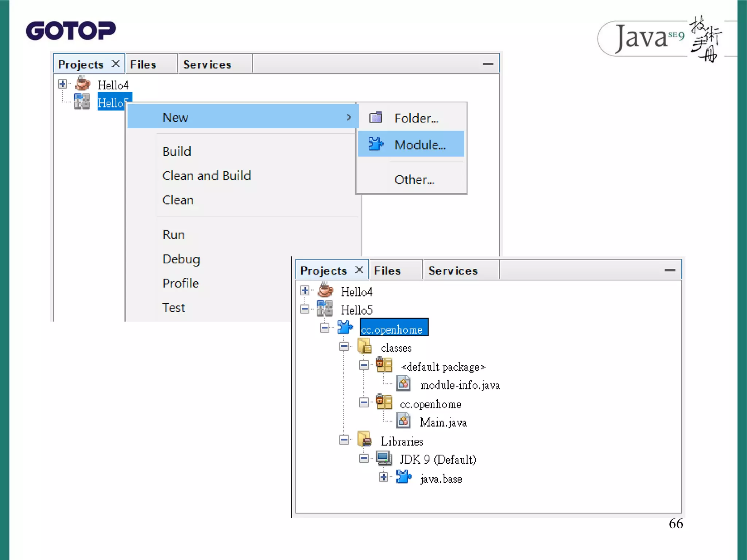Switch to Services tab in lower panel
Viewport: 747px width, 560px height.
(453, 271)
